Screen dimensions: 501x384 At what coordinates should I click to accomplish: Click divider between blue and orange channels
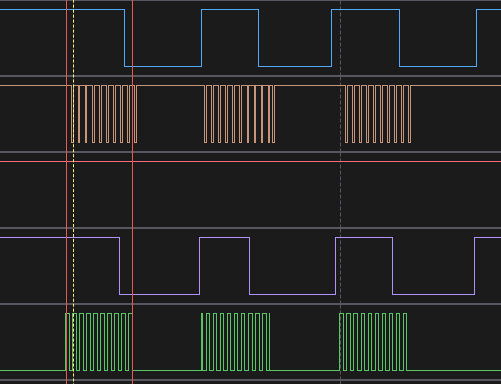point(250,76)
